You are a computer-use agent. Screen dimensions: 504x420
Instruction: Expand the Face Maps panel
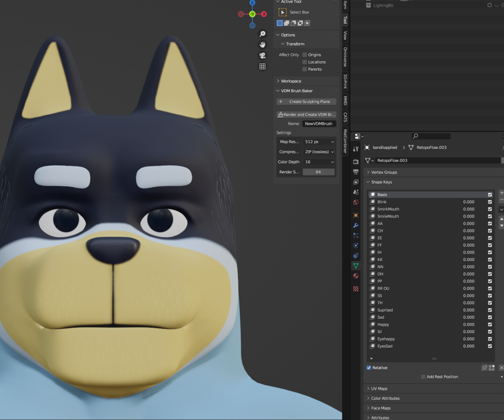click(x=368, y=408)
